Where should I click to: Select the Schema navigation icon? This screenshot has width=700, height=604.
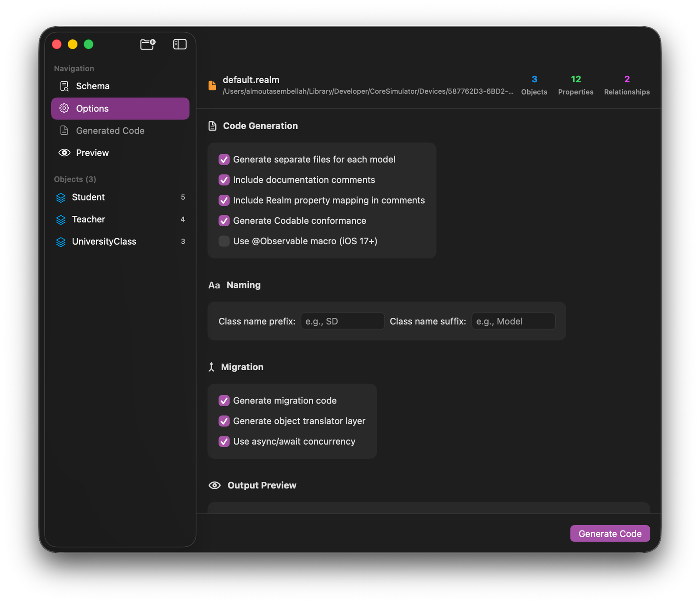(64, 86)
